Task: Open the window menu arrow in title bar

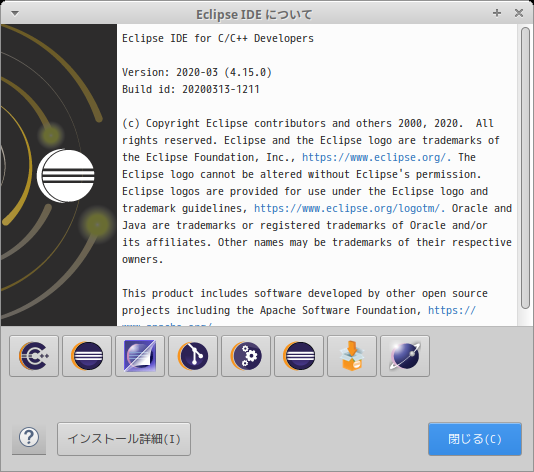Action: point(15,13)
